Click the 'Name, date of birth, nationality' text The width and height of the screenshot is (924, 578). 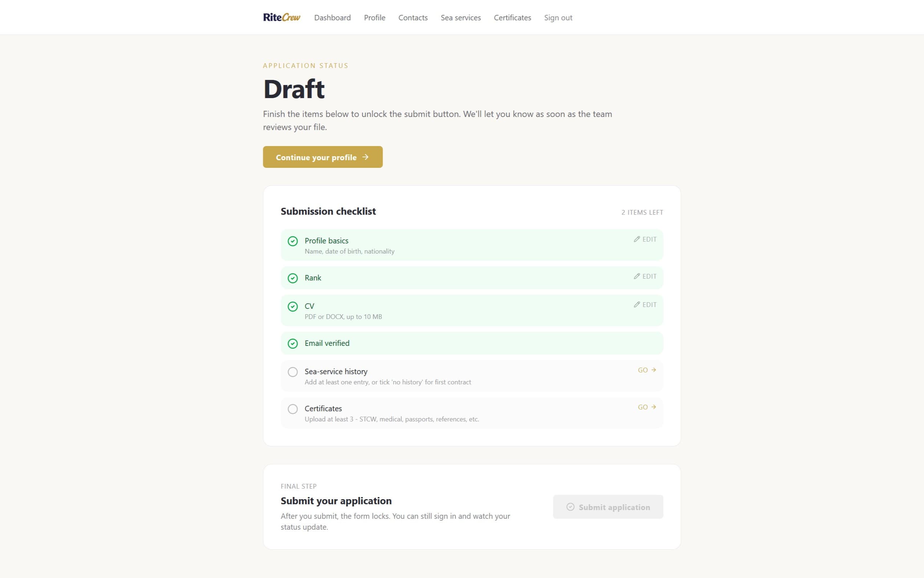(349, 251)
